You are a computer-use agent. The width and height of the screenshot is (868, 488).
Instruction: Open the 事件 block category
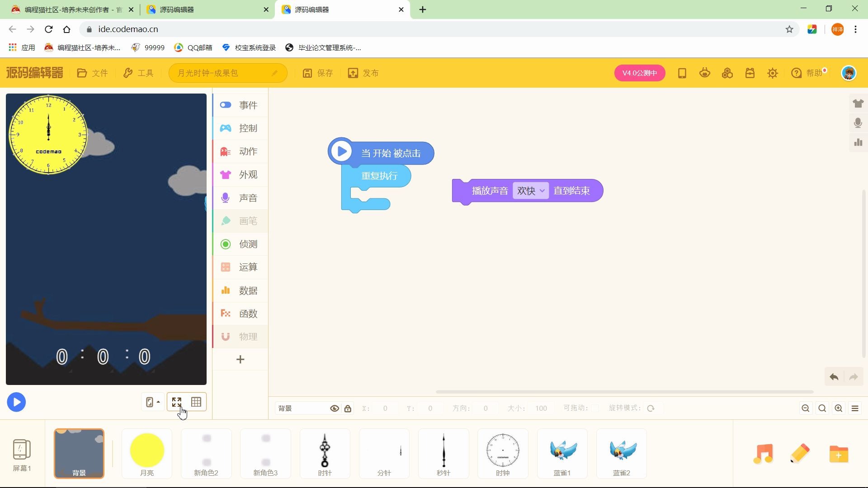click(x=240, y=105)
